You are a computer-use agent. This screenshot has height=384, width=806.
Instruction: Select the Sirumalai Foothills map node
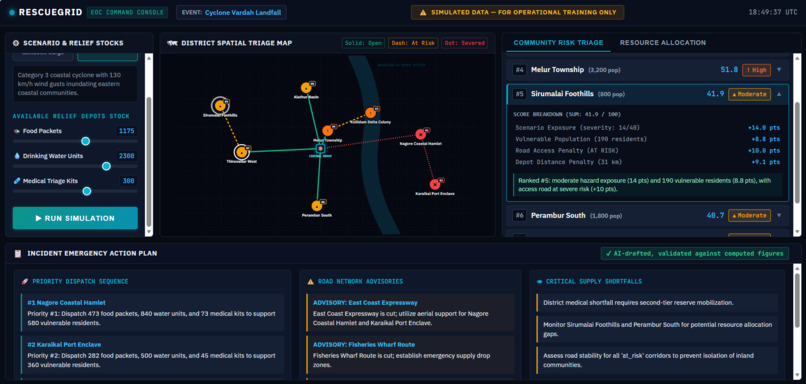point(220,106)
